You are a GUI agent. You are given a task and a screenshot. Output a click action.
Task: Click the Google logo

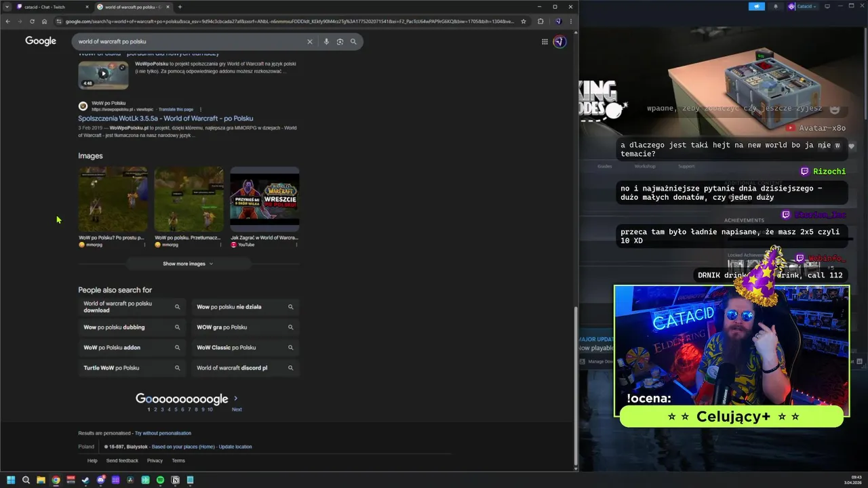[x=41, y=41]
